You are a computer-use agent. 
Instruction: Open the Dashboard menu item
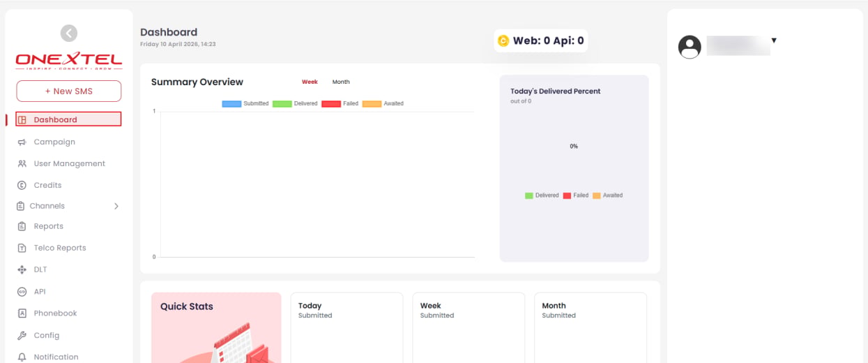68,119
